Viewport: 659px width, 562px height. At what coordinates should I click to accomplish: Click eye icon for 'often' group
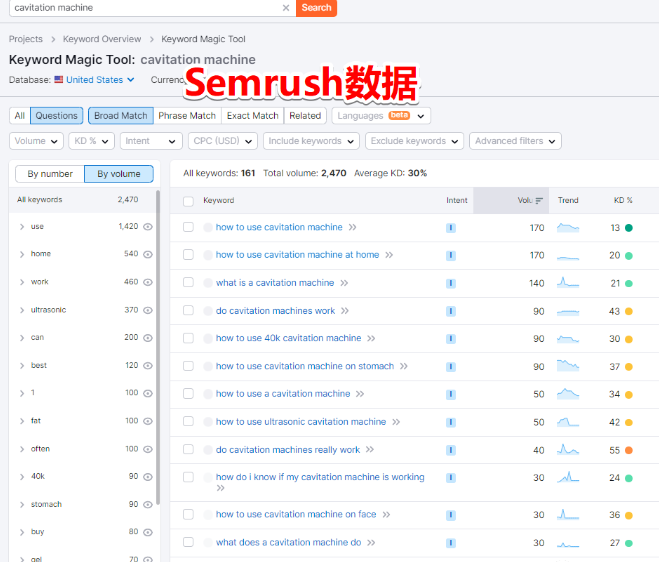(x=148, y=449)
